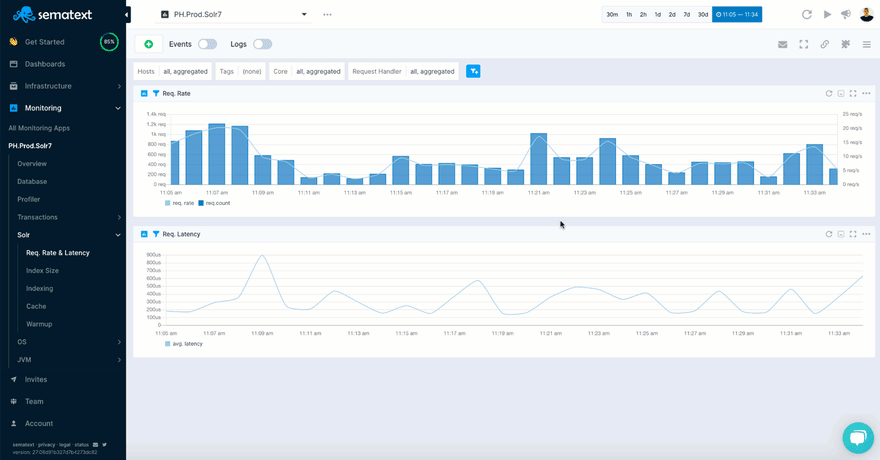Viewport: 880px width, 460px height.
Task: Open the Core filter dropdown
Action: tap(307, 71)
